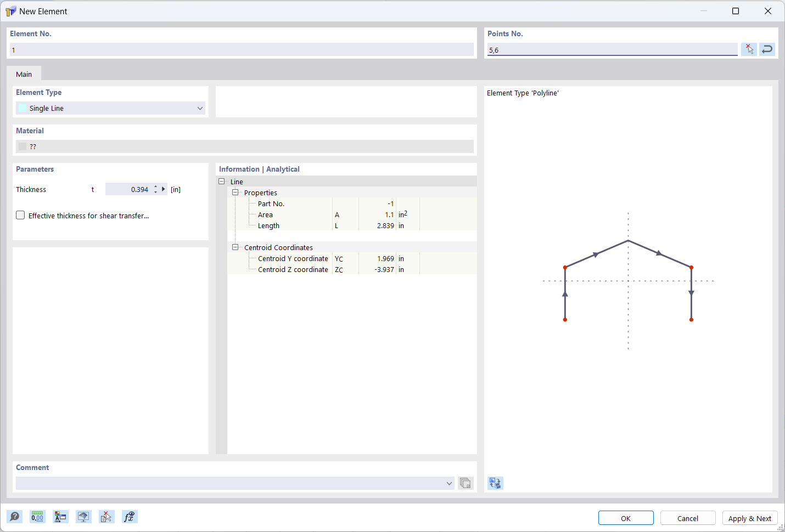Click the Element No. input field

[x=242, y=49]
